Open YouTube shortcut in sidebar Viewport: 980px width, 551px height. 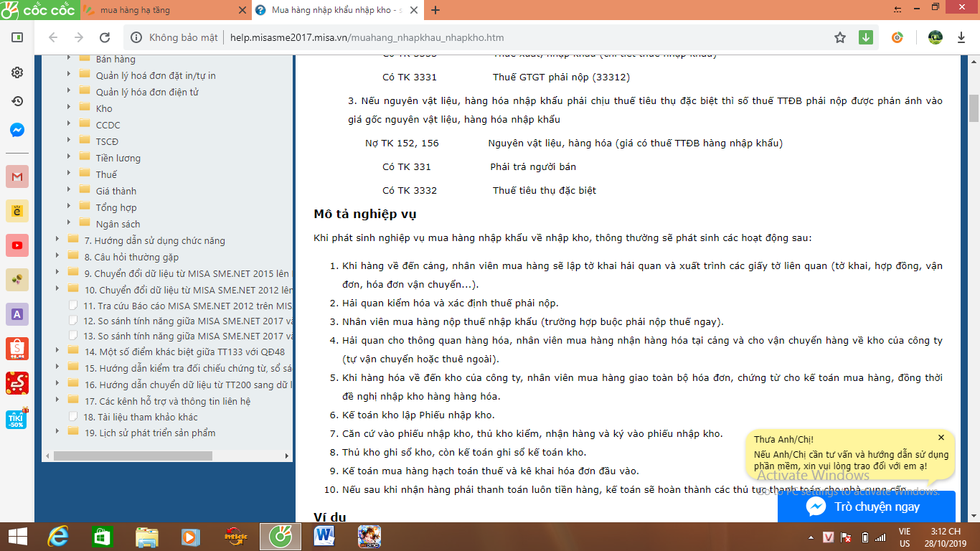pos(17,245)
